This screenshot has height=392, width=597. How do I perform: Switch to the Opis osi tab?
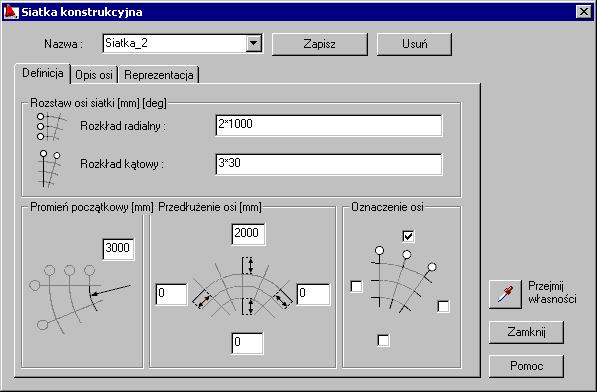pos(94,75)
